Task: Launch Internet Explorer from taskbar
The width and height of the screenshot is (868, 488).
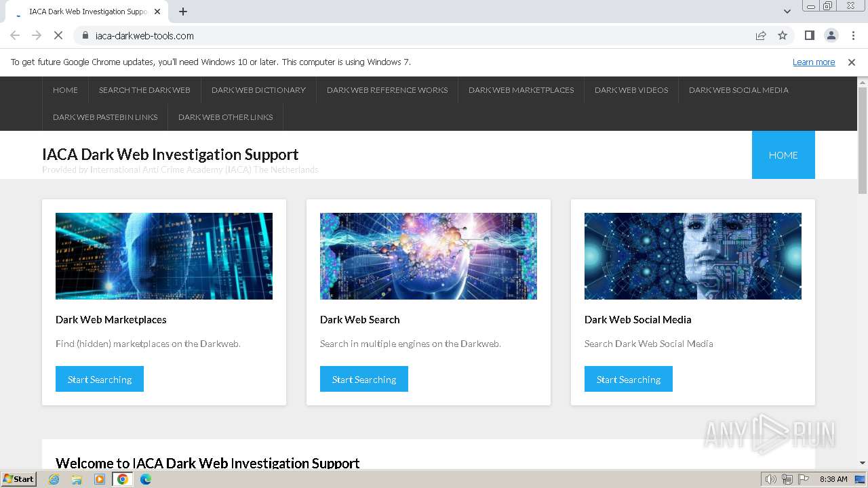Action: click(x=54, y=479)
